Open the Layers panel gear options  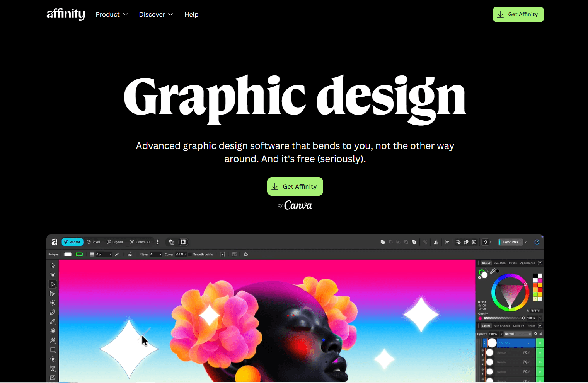(x=535, y=334)
